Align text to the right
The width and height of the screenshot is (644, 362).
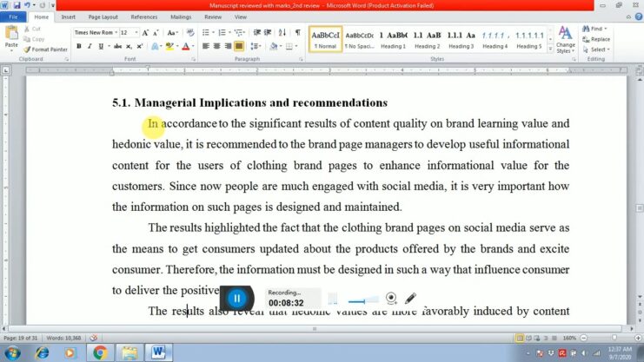point(228,46)
